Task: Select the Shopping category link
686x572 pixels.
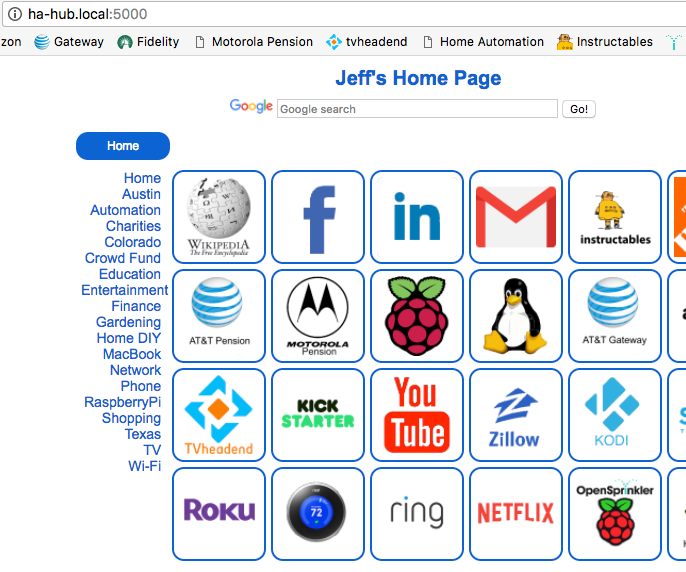Action: tap(131, 418)
